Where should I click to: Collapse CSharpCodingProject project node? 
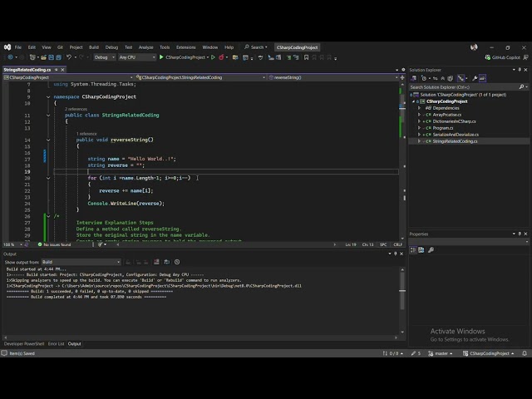click(x=414, y=101)
